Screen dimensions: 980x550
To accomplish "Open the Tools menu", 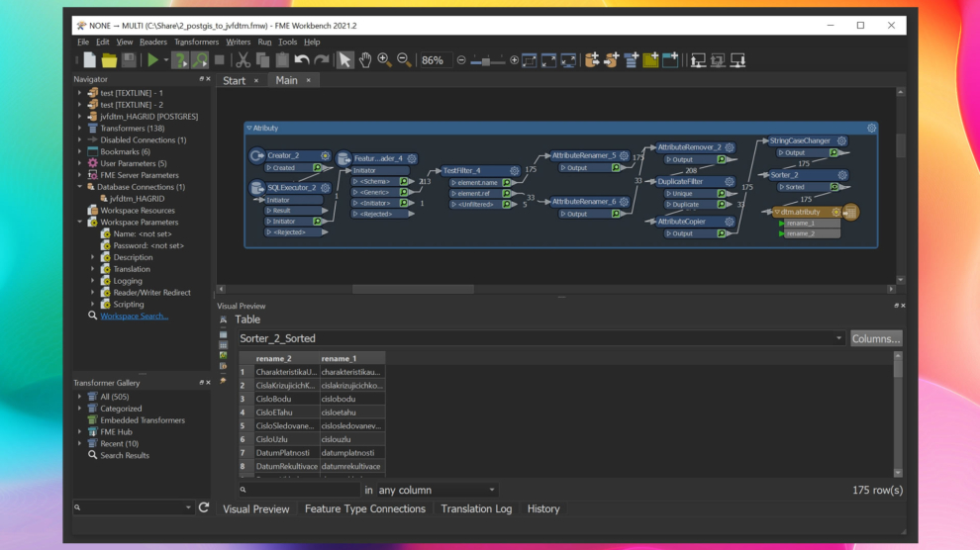I will tap(287, 42).
